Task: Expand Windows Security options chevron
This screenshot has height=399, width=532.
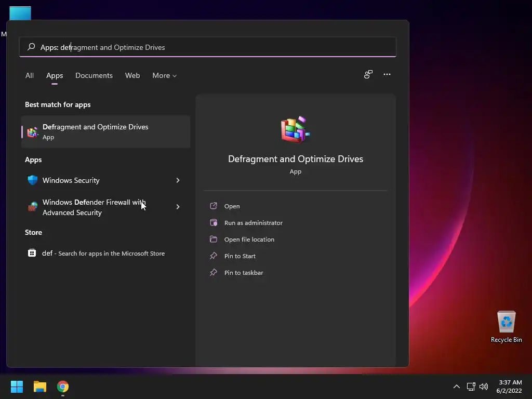Action: coord(178,180)
